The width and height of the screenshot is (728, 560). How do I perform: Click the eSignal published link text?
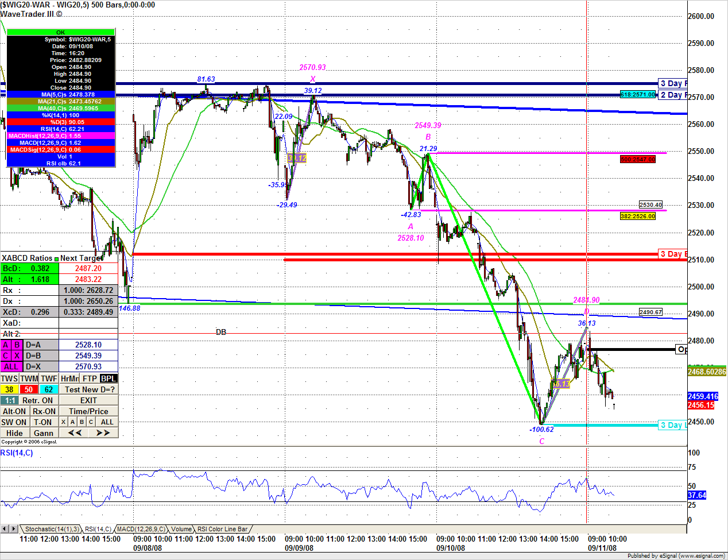(x=676, y=556)
